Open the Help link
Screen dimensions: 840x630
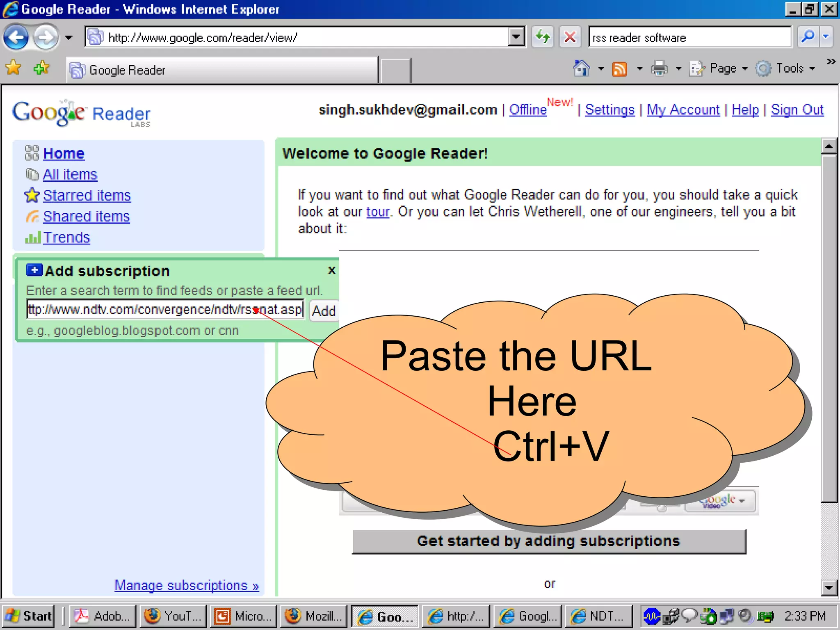[x=745, y=110]
